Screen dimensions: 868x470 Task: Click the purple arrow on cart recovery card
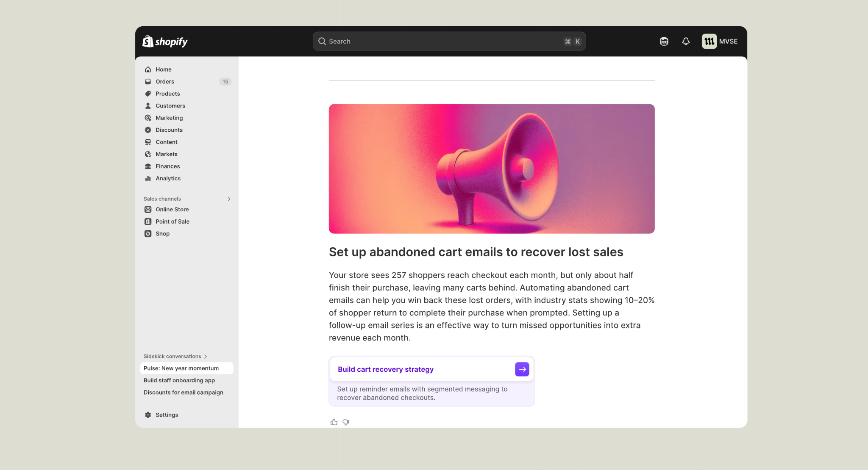tap(522, 369)
